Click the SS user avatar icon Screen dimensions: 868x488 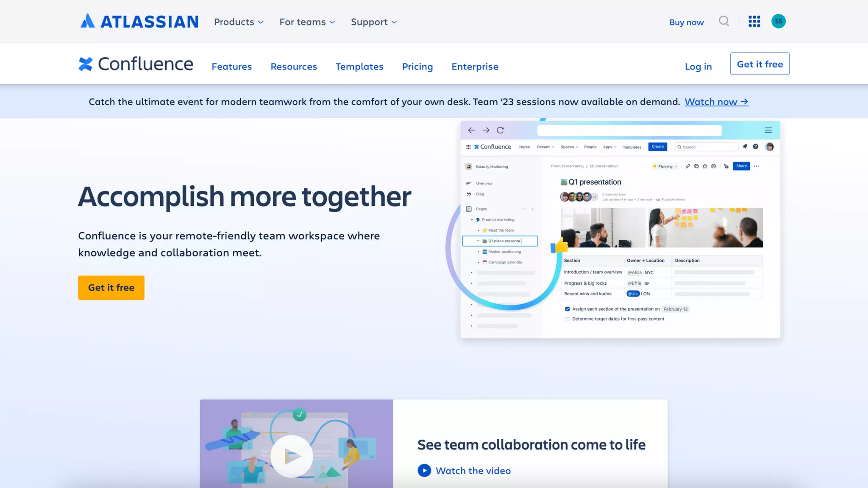tap(778, 21)
